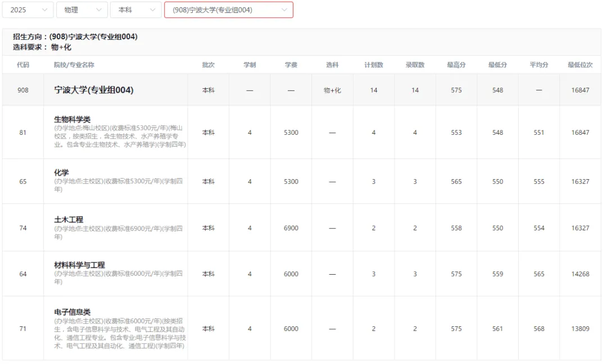Image resolution: width=607 pixels, height=364 pixels.
Task: Click the 录取数 column header
Action: (415, 65)
